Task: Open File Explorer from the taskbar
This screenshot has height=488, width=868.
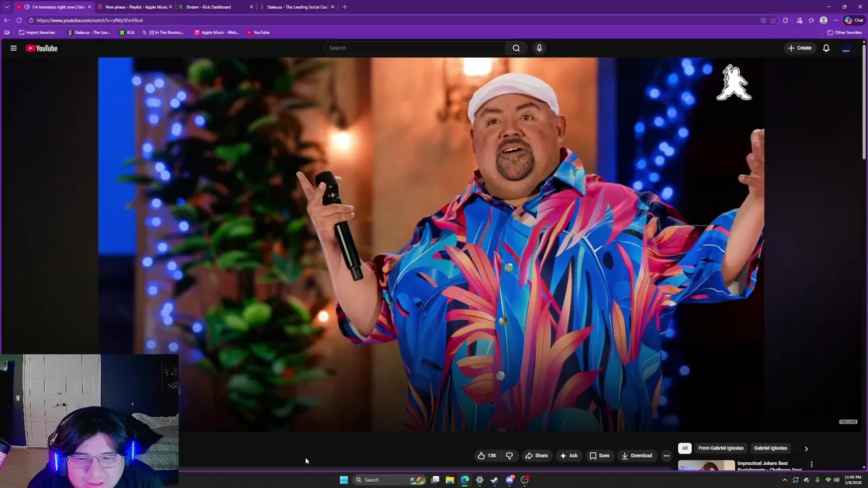Action: click(450, 480)
